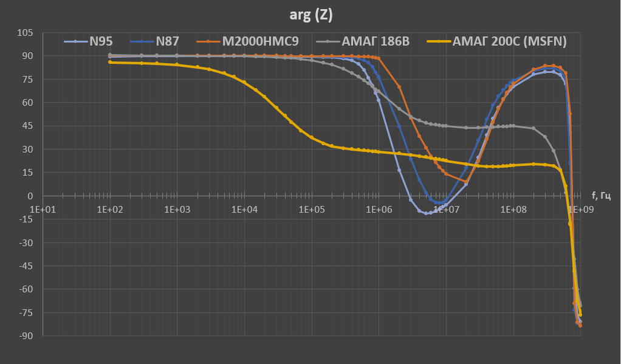
Task: Click the 1E+06 x-axis label
Action: point(379,210)
